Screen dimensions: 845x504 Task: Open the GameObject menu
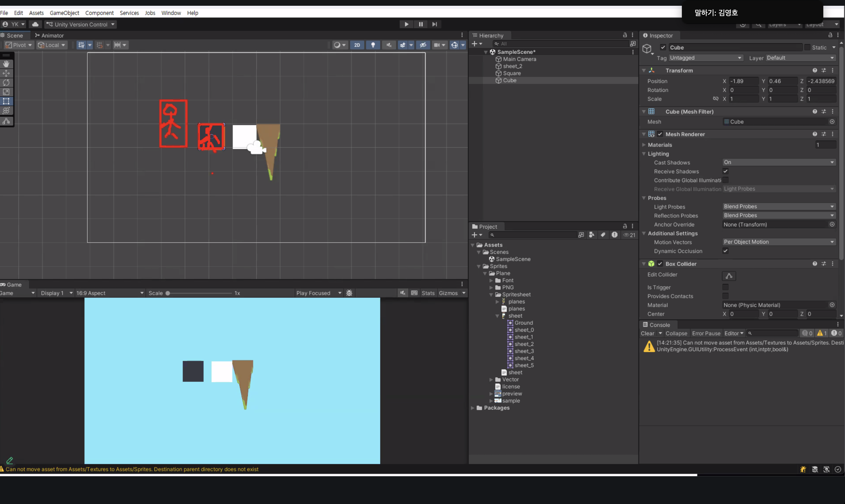coord(64,13)
